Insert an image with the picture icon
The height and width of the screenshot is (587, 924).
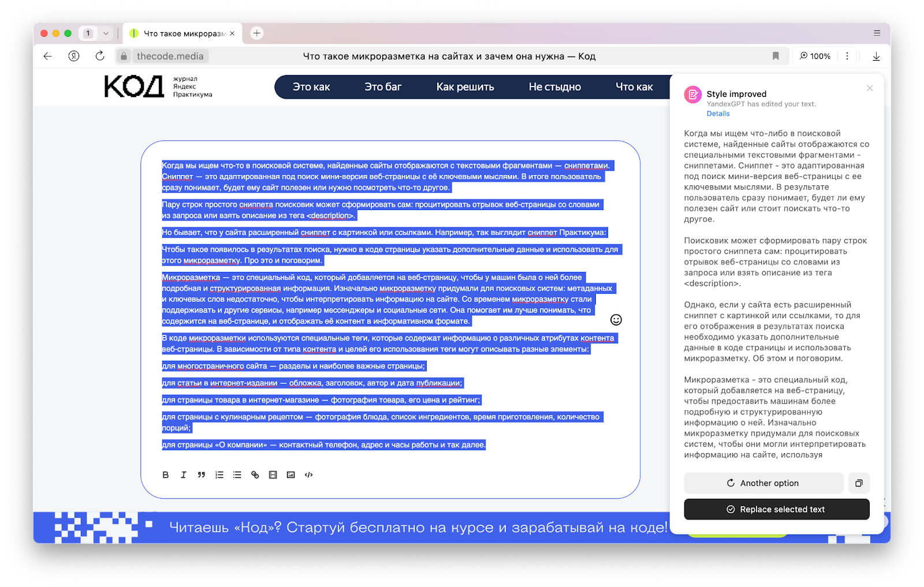click(291, 475)
